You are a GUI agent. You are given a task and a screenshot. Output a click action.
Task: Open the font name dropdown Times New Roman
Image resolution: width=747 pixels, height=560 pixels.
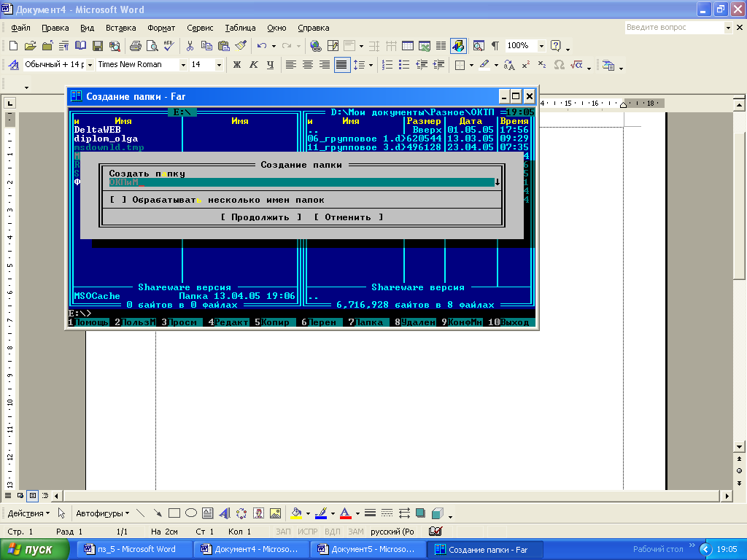183,65
